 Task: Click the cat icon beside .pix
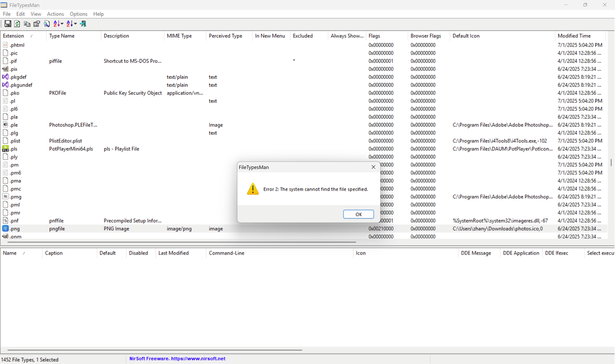click(5, 69)
